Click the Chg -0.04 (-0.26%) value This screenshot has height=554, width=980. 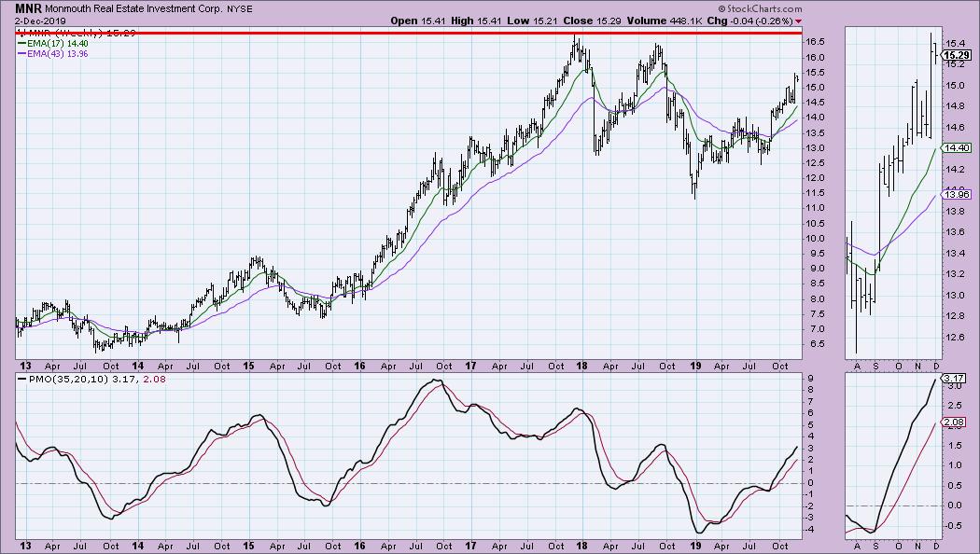[x=750, y=21]
